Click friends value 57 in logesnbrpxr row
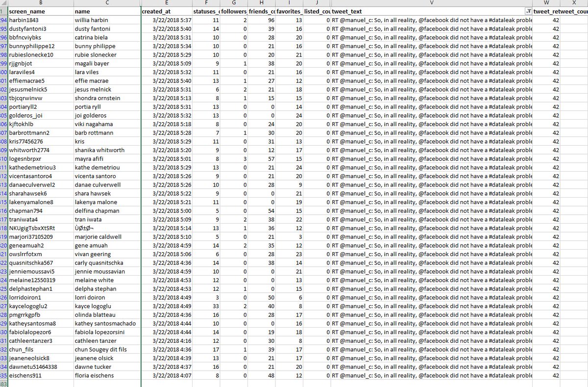588x387 pixels. point(262,158)
